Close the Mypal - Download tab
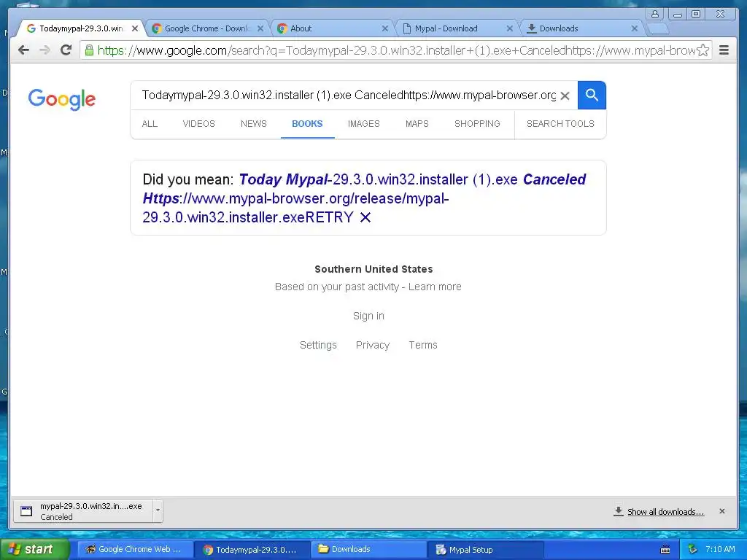The image size is (747, 560). [510, 28]
